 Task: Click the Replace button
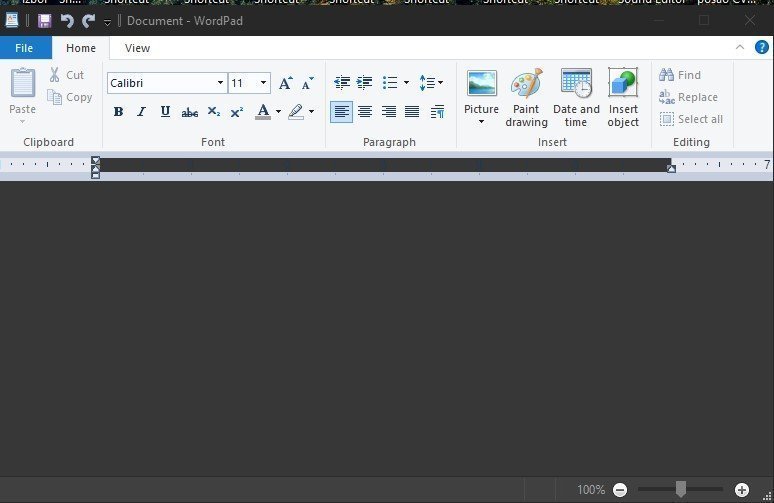coord(688,97)
